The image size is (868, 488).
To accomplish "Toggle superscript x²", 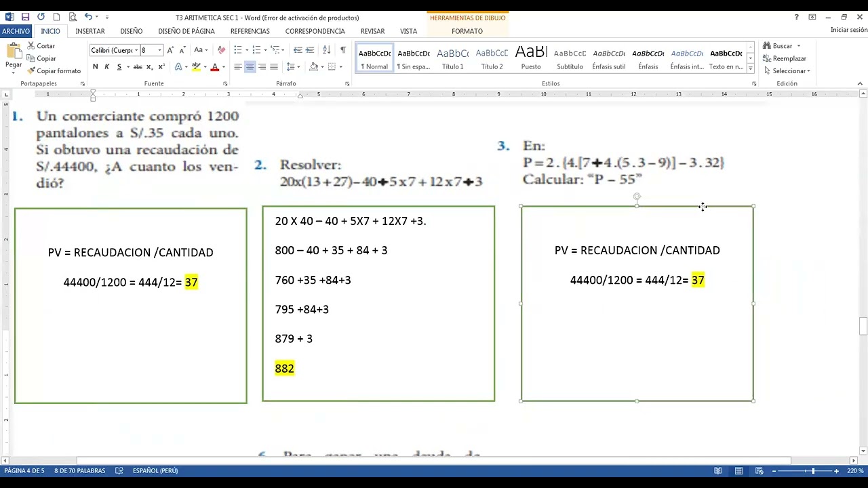I will coord(161,66).
